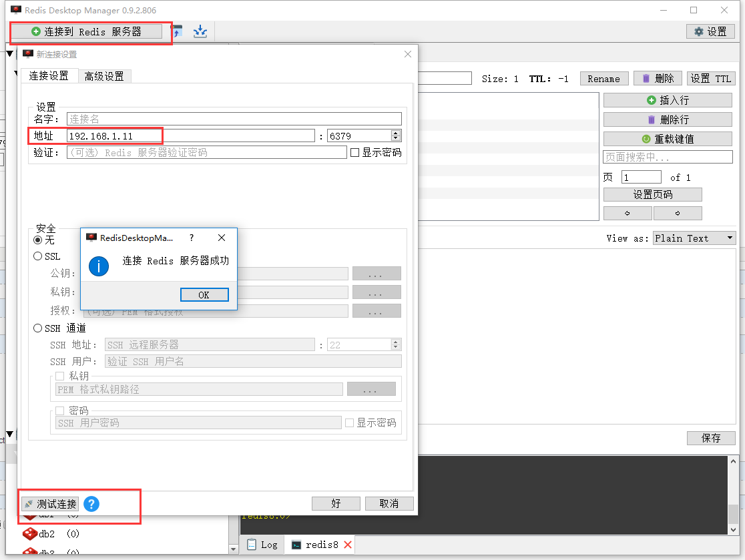Click the purple trash 删除 key button

658,78
